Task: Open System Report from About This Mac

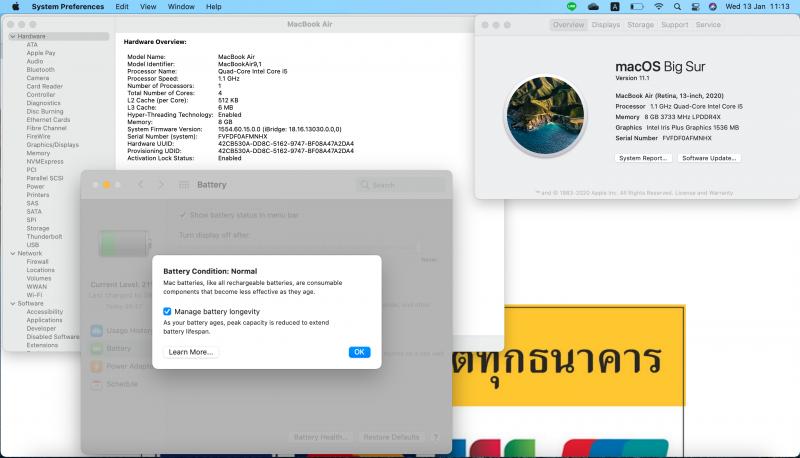Action: (x=643, y=158)
